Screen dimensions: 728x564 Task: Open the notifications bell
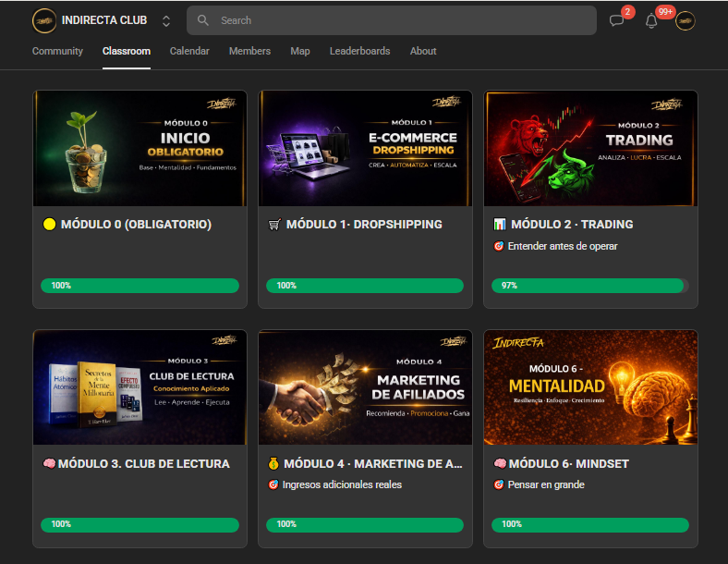pyautogui.click(x=651, y=21)
